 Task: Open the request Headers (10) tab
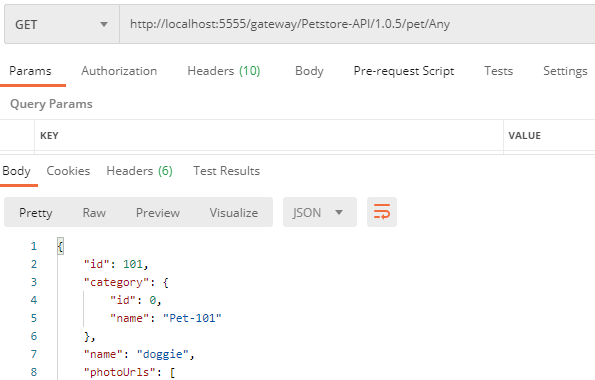pyautogui.click(x=224, y=71)
